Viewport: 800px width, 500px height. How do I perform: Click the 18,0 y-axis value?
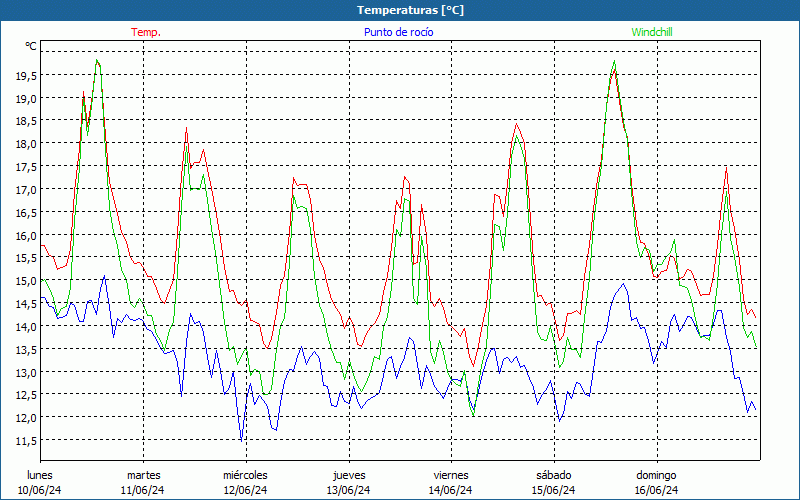tap(25, 144)
